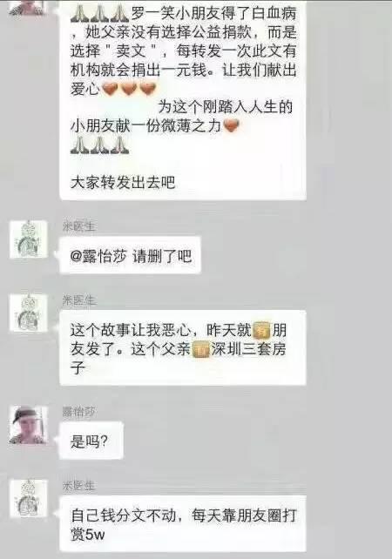The height and width of the screenshot is (559, 392).
Task: Tap 米医生's avatar beside '这个故事让我恶心' message
Action: pyautogui.click(x=29, y=313)
